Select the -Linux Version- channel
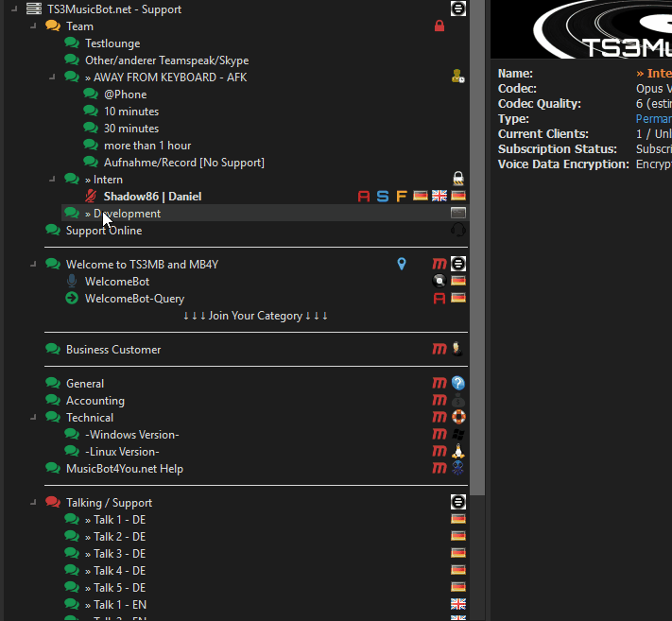The image size is (672, 621). (x=122, y=452)
